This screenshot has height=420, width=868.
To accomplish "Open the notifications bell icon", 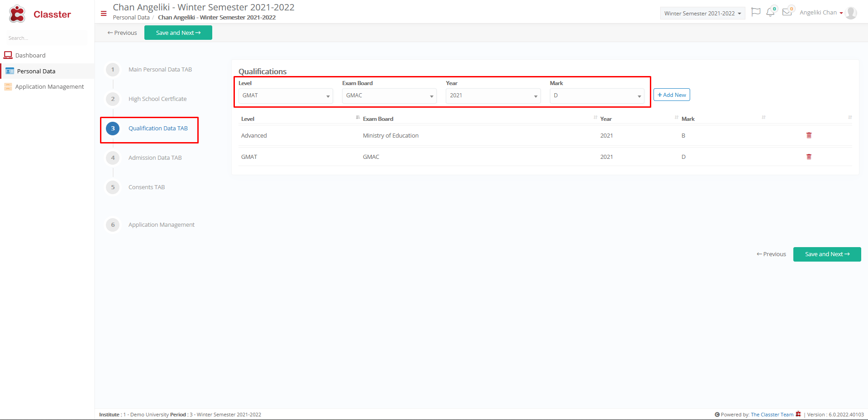I will 770,12.
